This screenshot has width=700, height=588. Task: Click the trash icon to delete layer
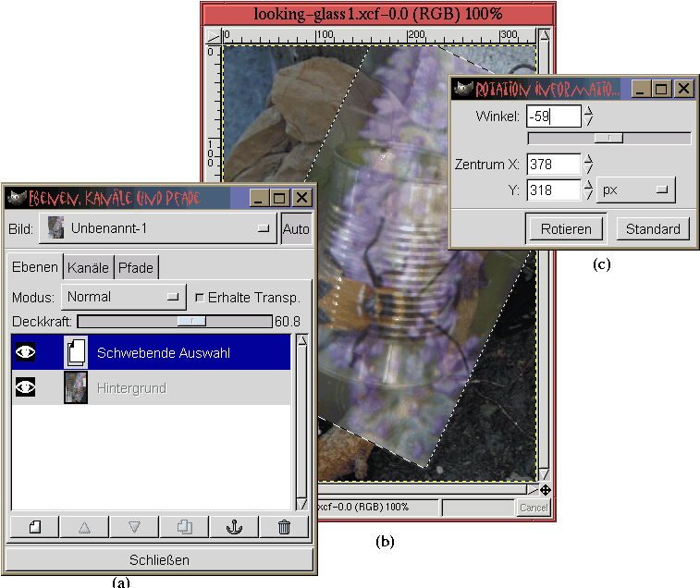(284, 527)
